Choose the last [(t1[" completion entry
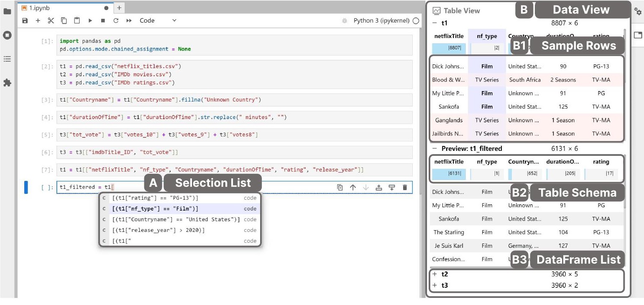 (180, 241)
